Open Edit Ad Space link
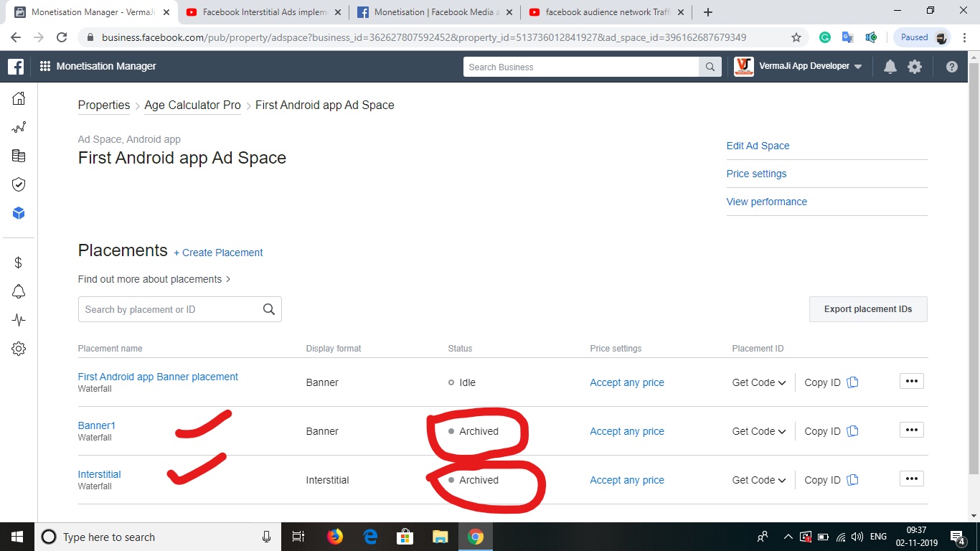The height and width of the screenshot is (551, 980). (758, 146)
